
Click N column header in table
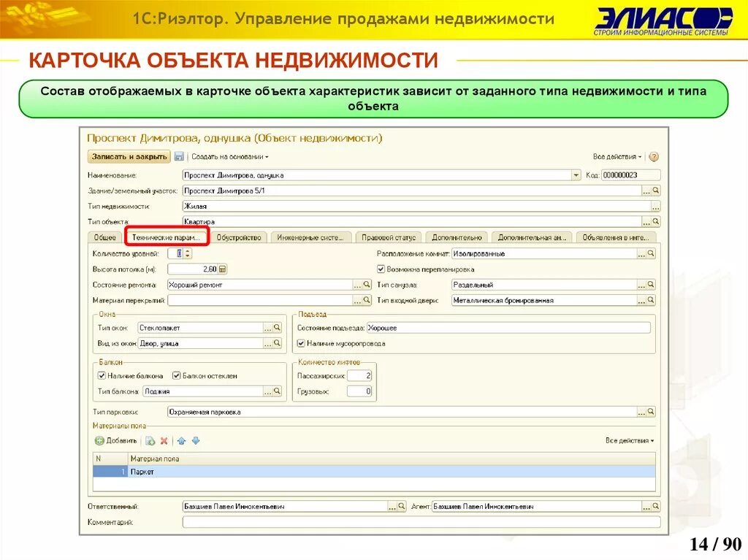(x=111, y=459)
